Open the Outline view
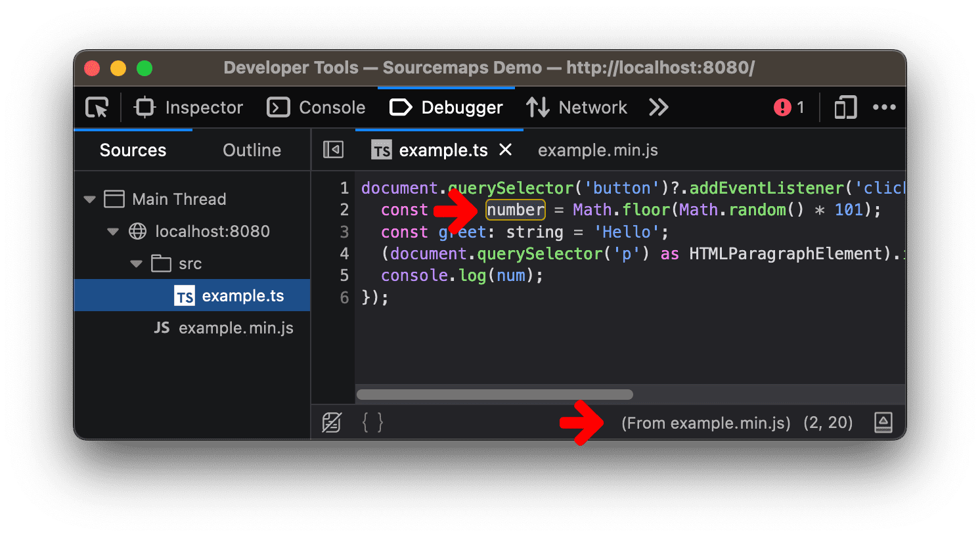Viewport: 980px width, 537px height. 252,150
